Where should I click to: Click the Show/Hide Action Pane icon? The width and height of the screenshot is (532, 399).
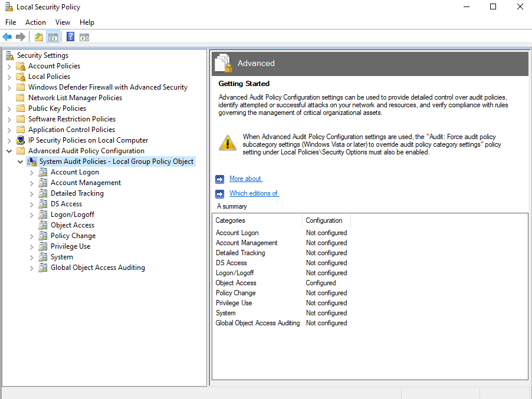[x=84, y=37]
